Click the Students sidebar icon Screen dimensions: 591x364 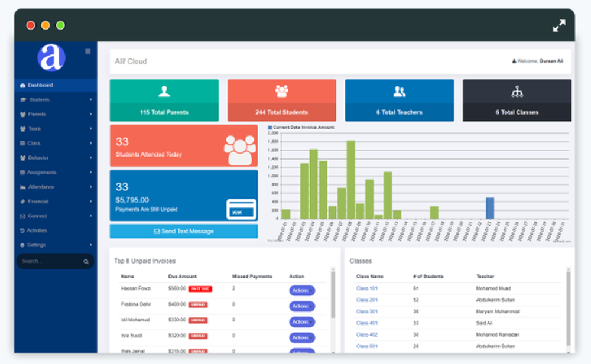[x=23, y=100]
